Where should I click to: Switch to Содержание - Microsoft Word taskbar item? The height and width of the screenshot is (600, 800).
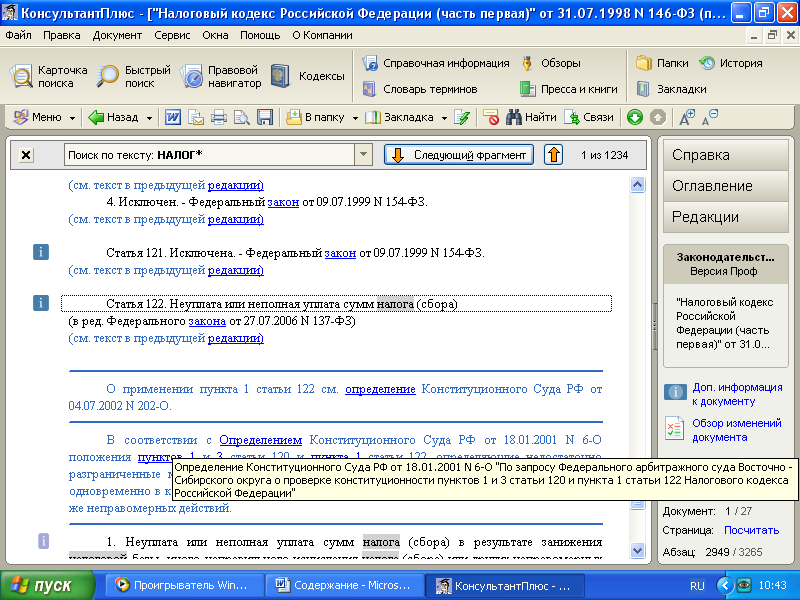343,585
